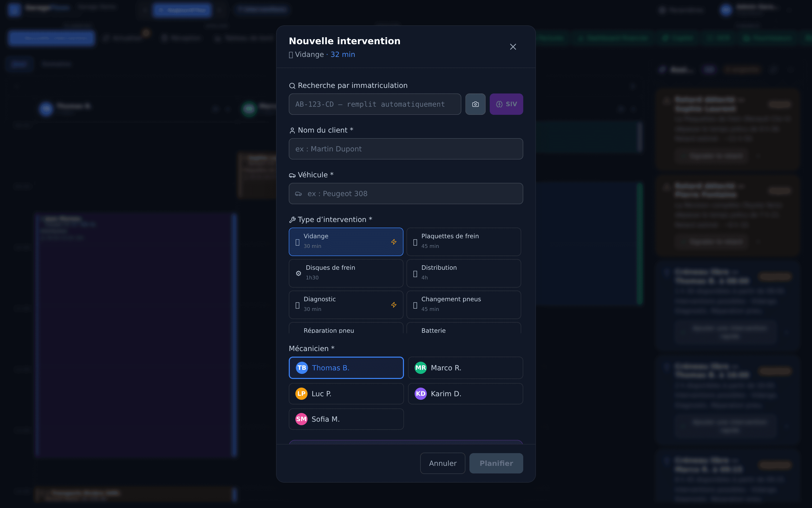Click the "Mécanicien *" label
Screen dimensions: 812x508
pos(312,348)
